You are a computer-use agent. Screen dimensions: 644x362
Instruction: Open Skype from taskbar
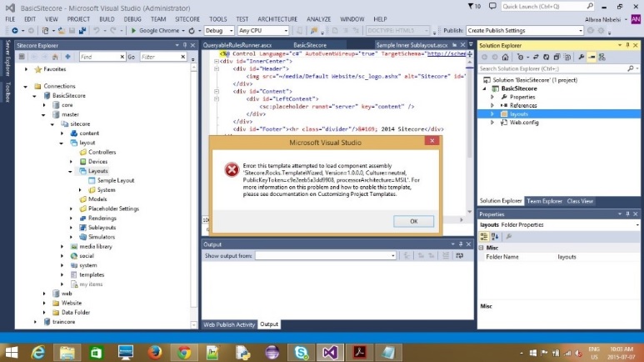(x=301, y=353)
